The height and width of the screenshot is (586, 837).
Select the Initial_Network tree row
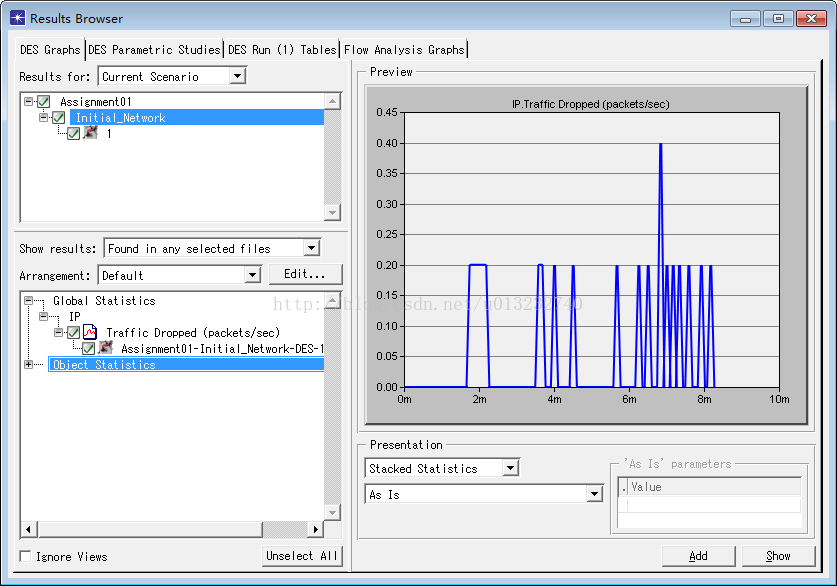click(197, 117)
